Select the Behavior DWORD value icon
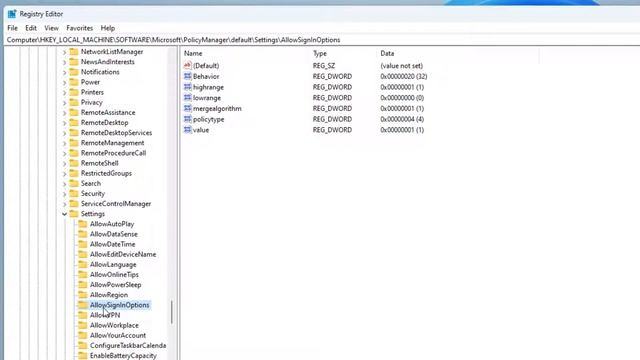The image size is (640, 360). pyautogui.click(x=187, y=76)
